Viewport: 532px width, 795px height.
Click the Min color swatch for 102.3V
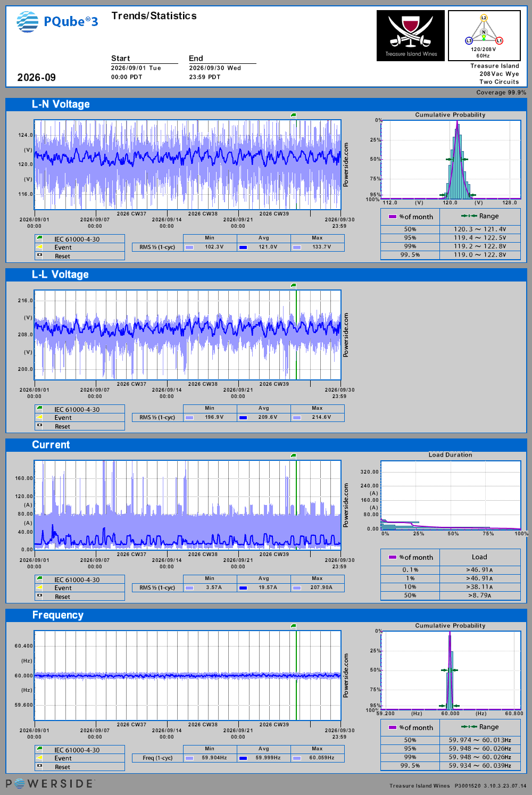[x=189, y=247]
